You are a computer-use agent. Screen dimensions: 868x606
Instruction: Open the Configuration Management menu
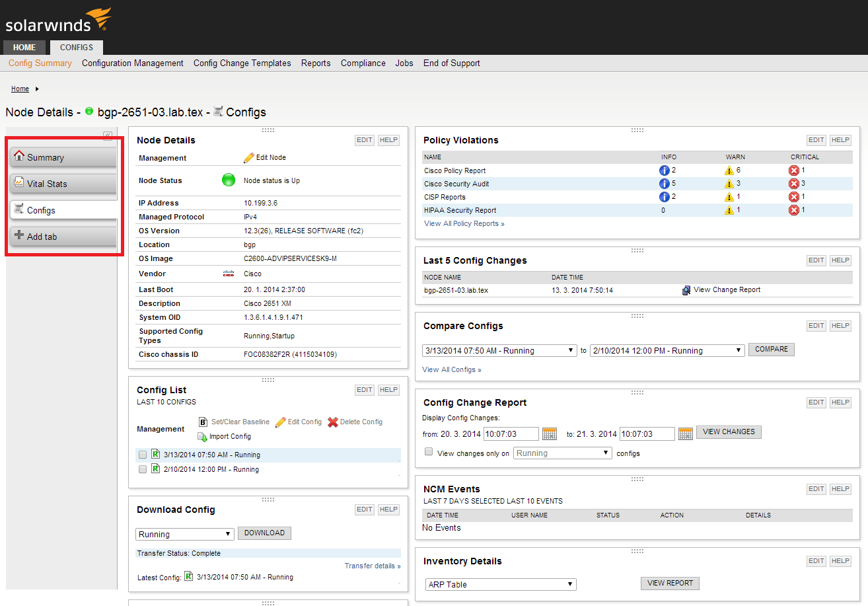tap(133, 63)
